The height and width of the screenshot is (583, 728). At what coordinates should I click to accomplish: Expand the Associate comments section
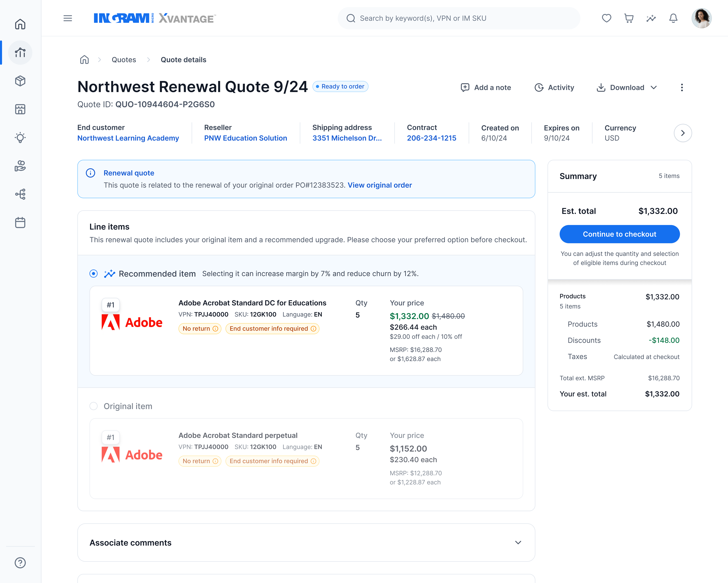pyautogui.click(x=518, y=542)
